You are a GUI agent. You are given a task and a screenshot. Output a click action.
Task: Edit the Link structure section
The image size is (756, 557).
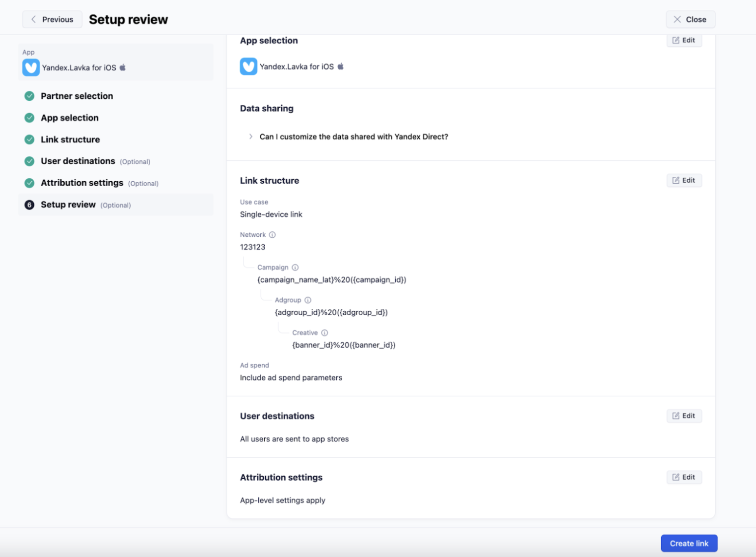(x=683, y=180)
